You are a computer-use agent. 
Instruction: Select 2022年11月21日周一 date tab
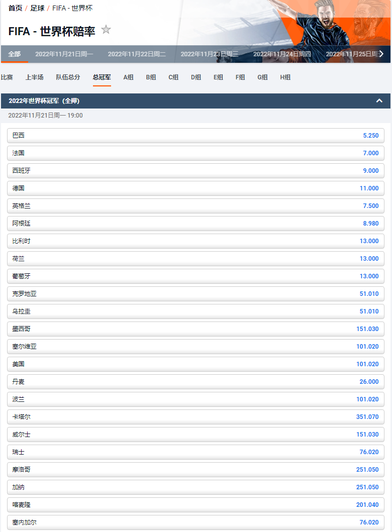(x=64, y=54)
